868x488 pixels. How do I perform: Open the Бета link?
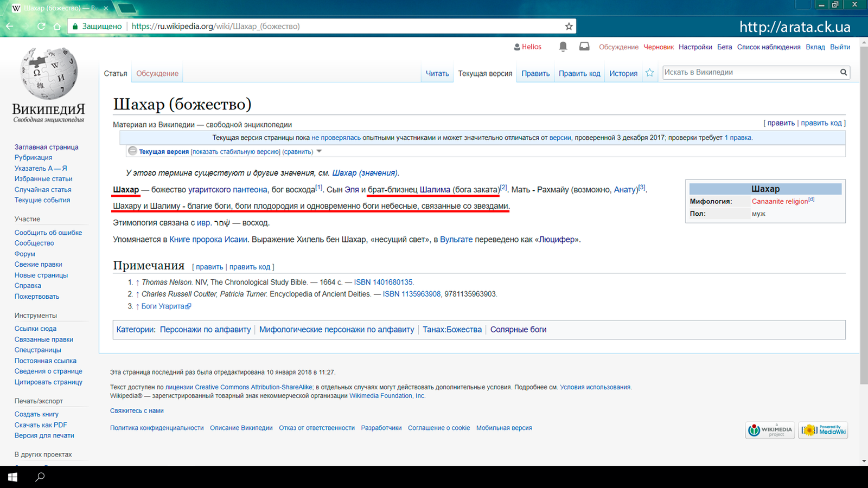[x=724, y=47]
